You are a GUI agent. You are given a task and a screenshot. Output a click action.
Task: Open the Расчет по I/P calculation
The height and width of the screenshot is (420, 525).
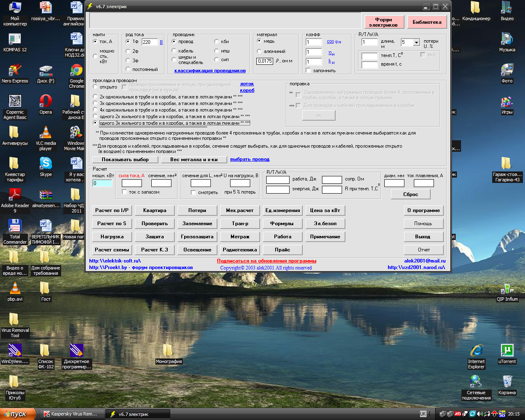pyautogui.click(x=112, y=210)
